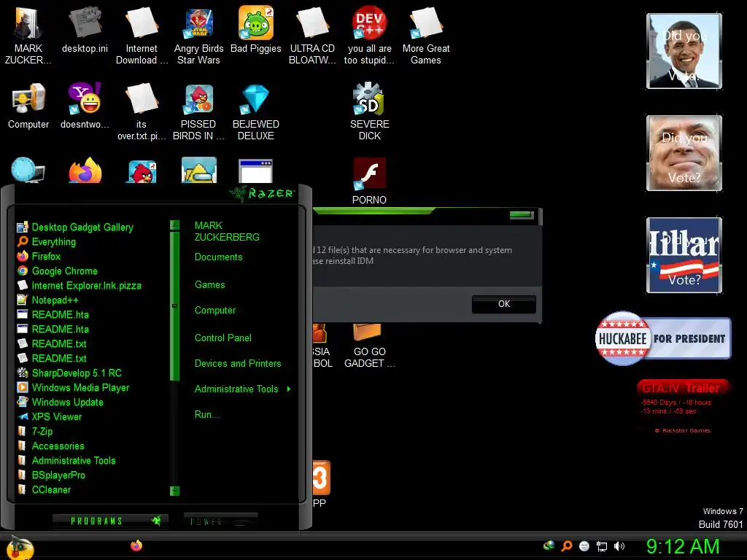Open Google Chrome in start menu
747x560 pixels.
[58, 271]
